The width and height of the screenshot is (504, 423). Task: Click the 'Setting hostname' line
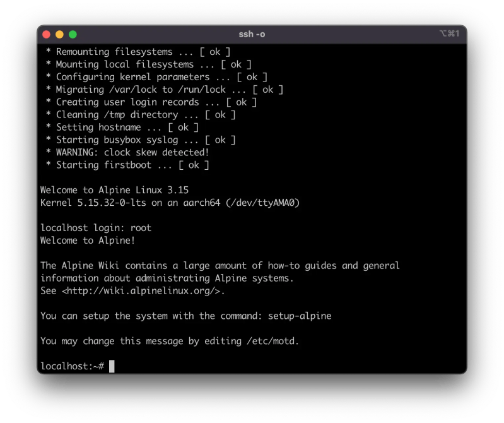coord(122,127)
